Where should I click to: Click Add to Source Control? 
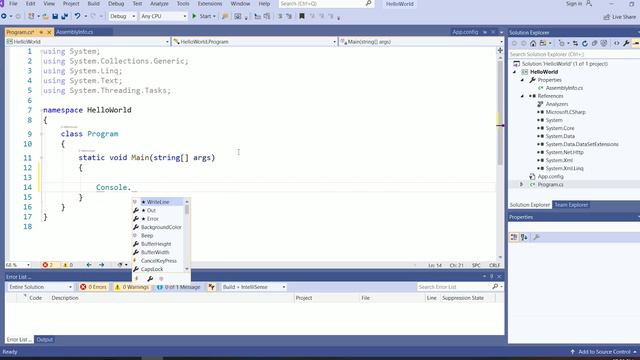[x=604, y=352]
